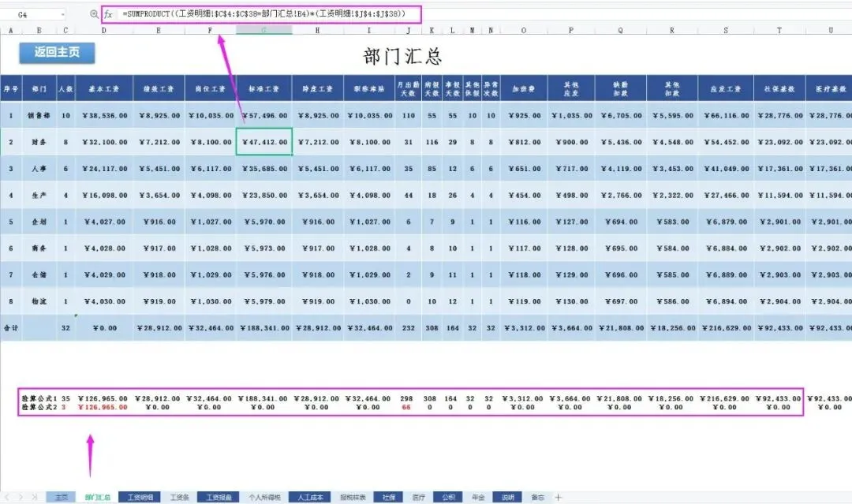The width and height of the screenshot is (852, 504).
Task: Select 合计 row ¥0.00 under 基本工资
Action: pyautogui.click(x=104, y=327)
